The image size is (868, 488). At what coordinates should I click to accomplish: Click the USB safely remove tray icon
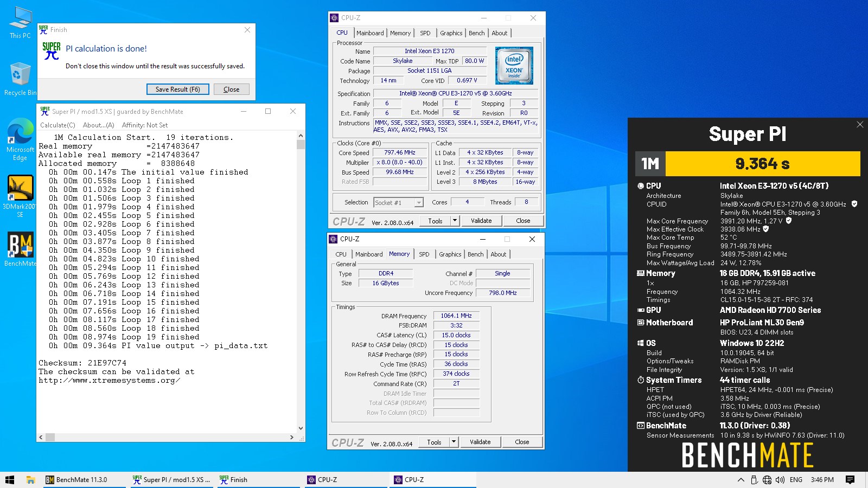point(754,480)
